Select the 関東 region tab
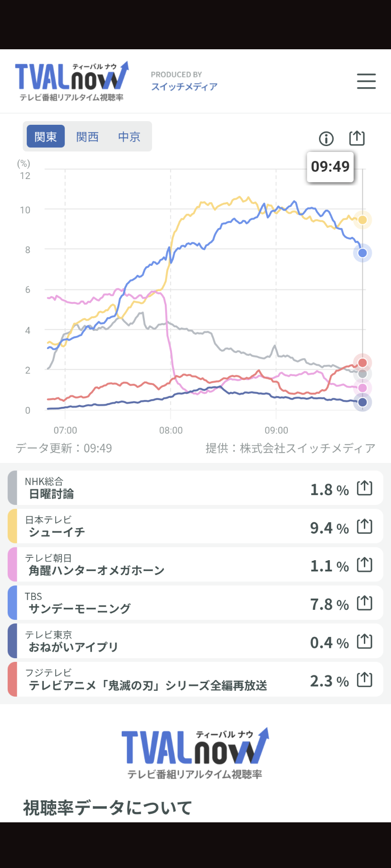The height and width of the screenshot is (868, 391). click(x=46, y=137)
